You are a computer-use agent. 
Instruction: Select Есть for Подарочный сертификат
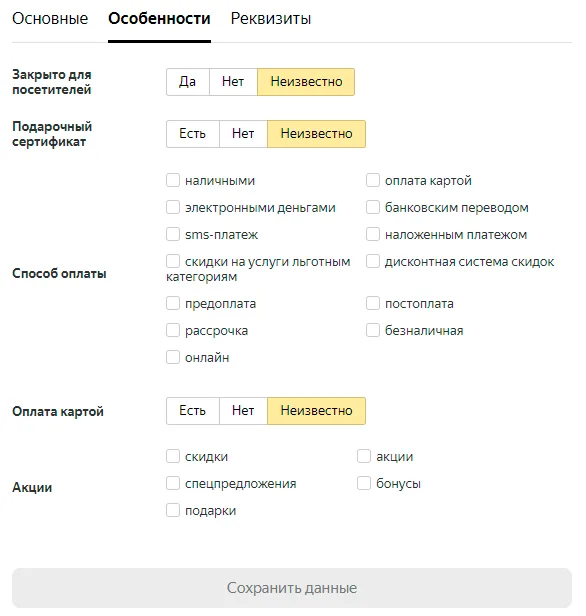click(192, 134)
